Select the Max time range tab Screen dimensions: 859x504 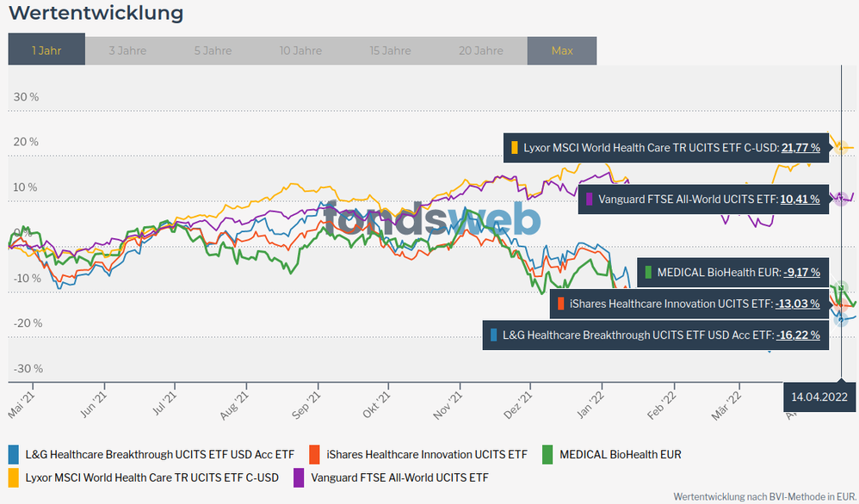(x=562, y=51)
